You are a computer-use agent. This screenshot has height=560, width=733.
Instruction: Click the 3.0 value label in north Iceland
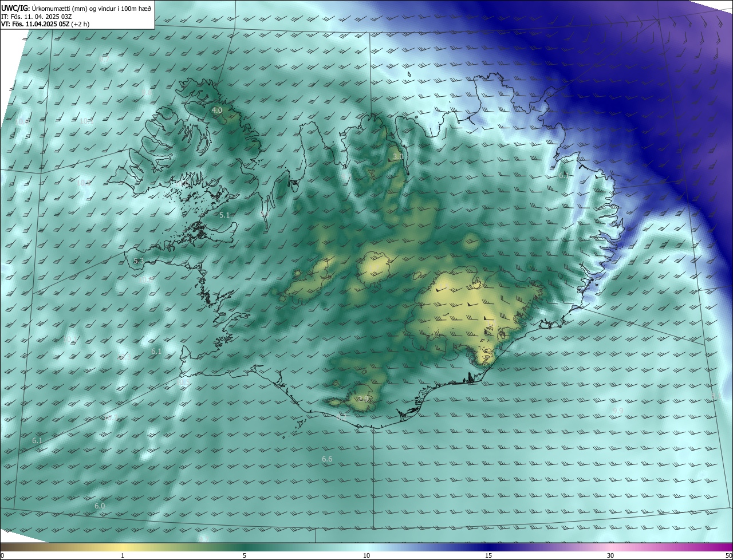398,156
